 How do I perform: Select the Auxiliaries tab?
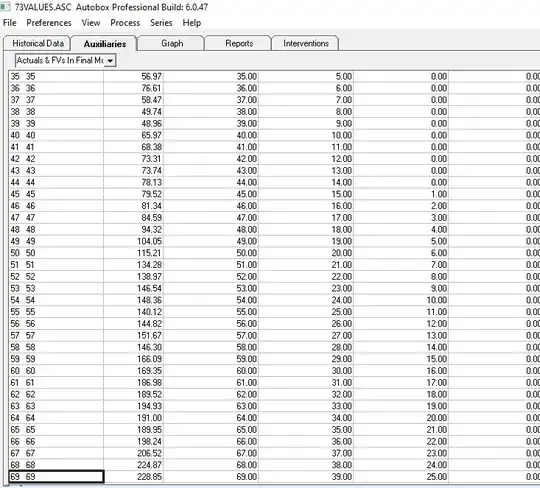coord(104,44)
